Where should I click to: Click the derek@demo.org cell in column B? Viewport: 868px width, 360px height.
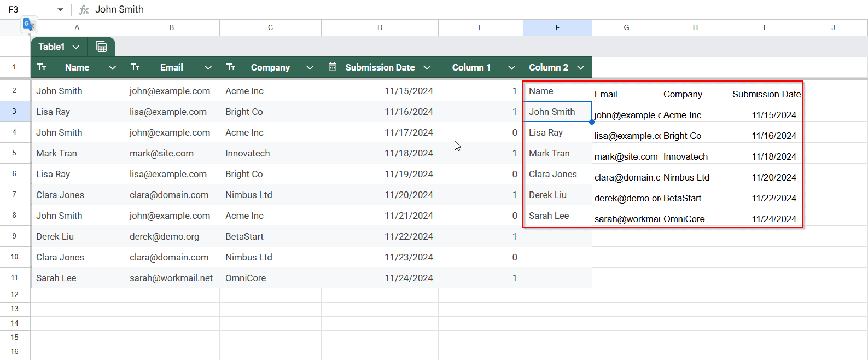pyautogui.click(x=172, y=236)
